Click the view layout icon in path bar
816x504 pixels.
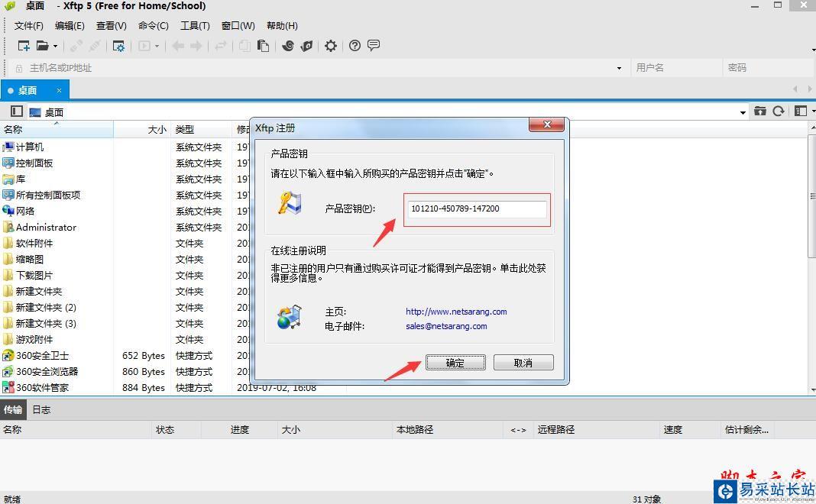(801, 111)
